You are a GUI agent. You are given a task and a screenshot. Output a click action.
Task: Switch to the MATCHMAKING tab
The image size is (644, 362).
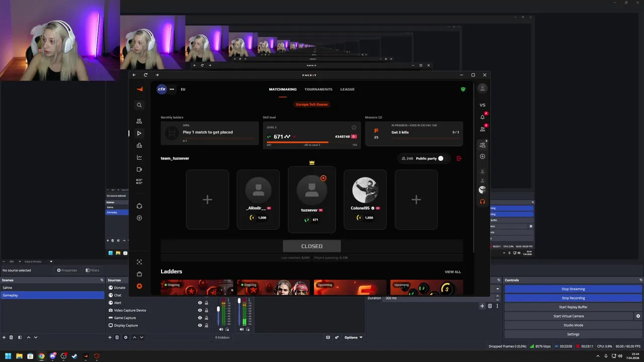click(283, 89)
